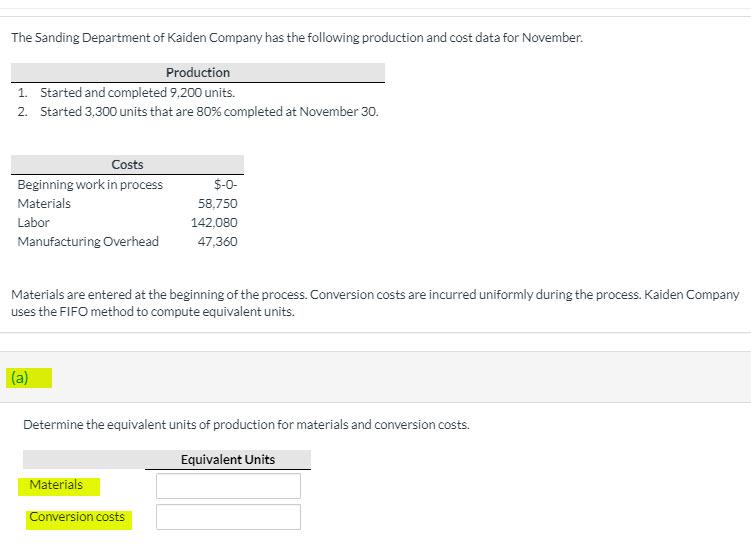Click the intro sentence about Sanding Department

click(x=297, y=37)
